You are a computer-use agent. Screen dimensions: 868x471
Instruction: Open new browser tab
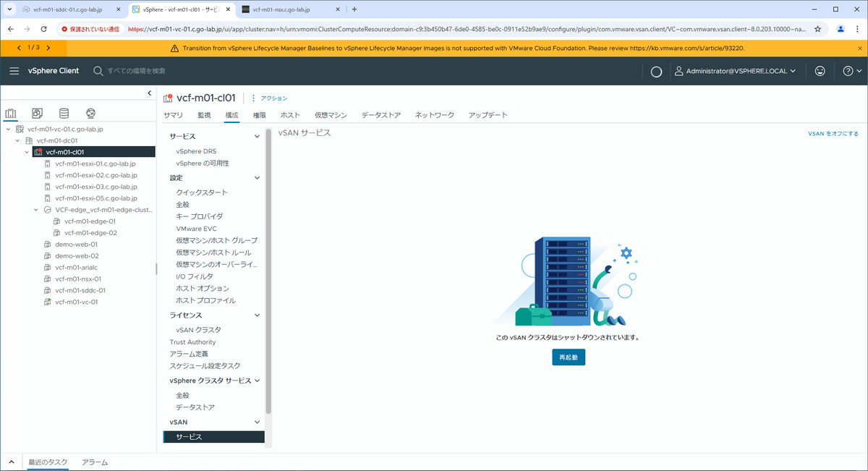click(354, 9)
